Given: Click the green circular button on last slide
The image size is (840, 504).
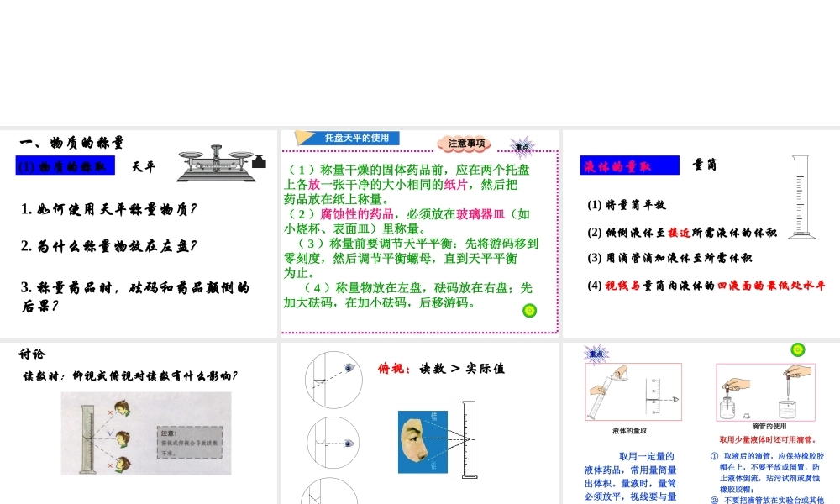Looking at the screenshot, I should (798, 349).
